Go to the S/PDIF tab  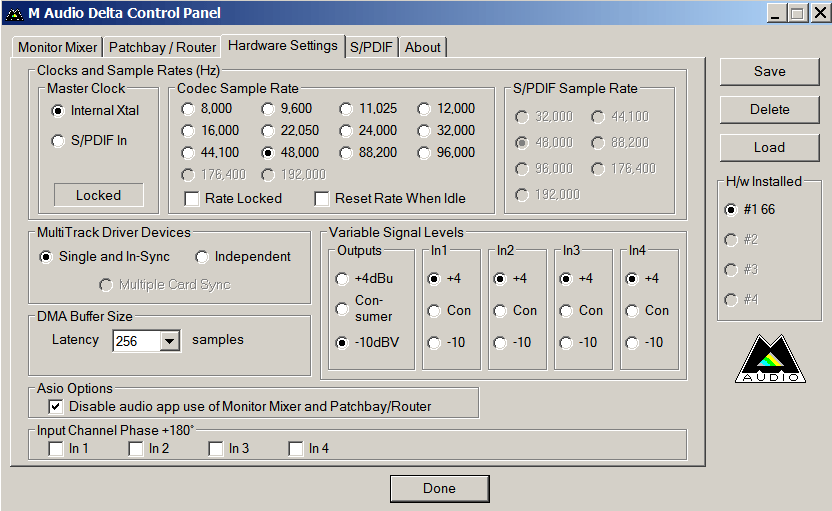pyautogui.click(x=371, y=47)
